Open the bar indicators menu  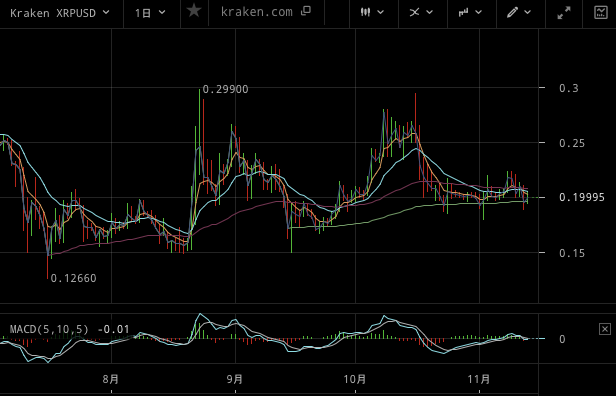click(470, 13)
